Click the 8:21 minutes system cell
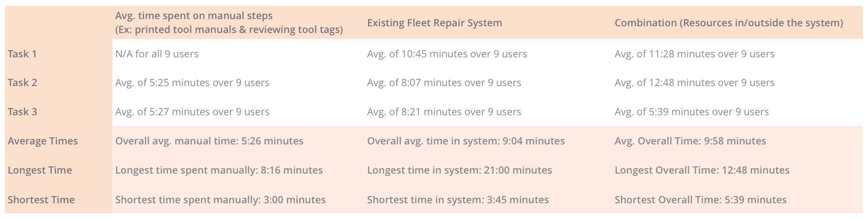This screenshot has height=220, width=868. pos(444,112)
